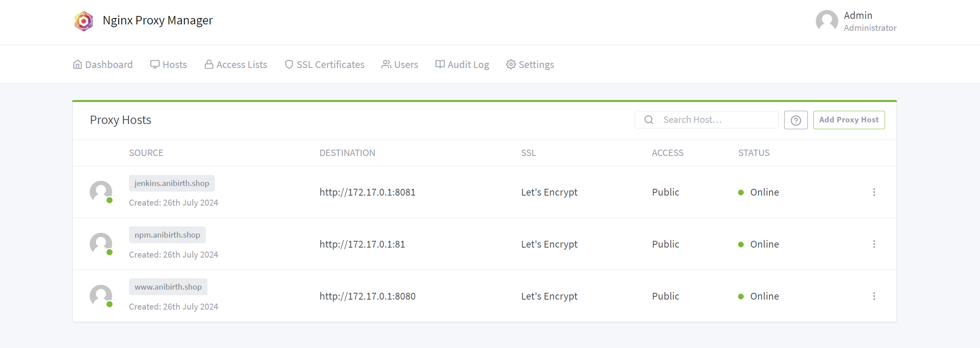Open the Hosts menu
The width and height of the screenshot is (980, 348).
click(168, 64)
